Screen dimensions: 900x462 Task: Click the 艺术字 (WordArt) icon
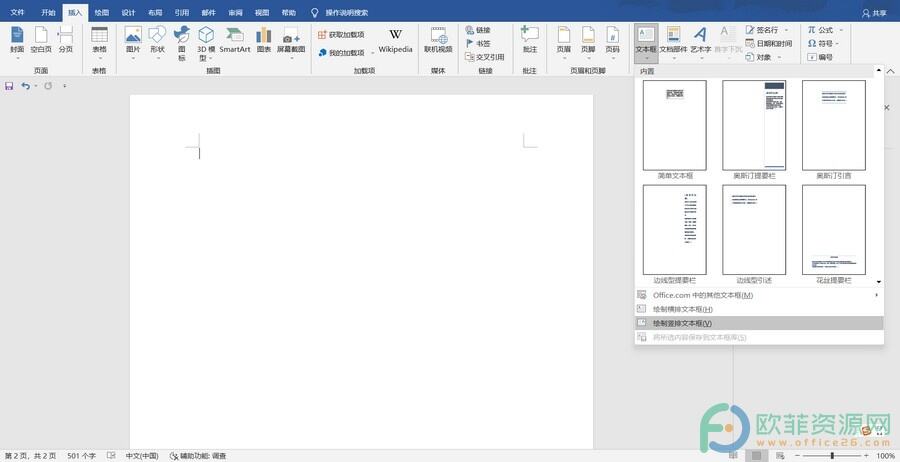(x=700, y=38)
